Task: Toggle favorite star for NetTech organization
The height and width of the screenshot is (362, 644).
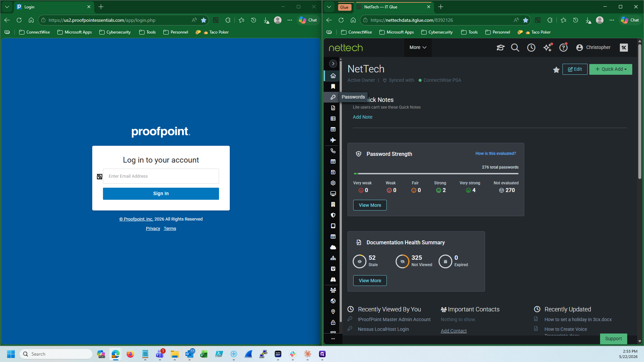Action: pos(556,70)
